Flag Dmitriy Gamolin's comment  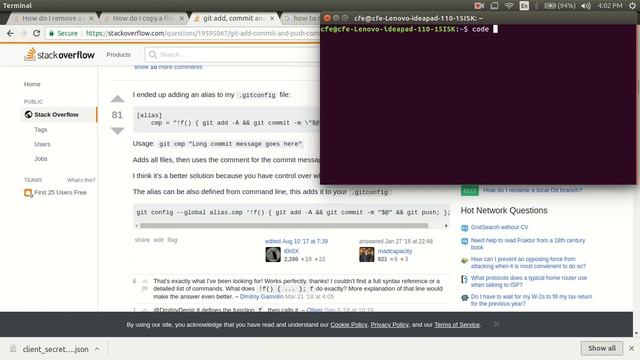click(144, 289)
